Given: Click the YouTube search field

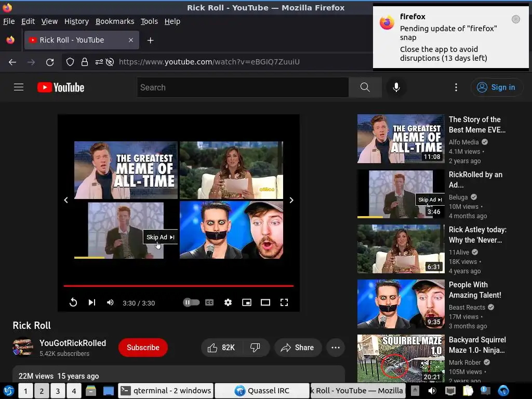Looking at the screenshot, I should point(243,87).
